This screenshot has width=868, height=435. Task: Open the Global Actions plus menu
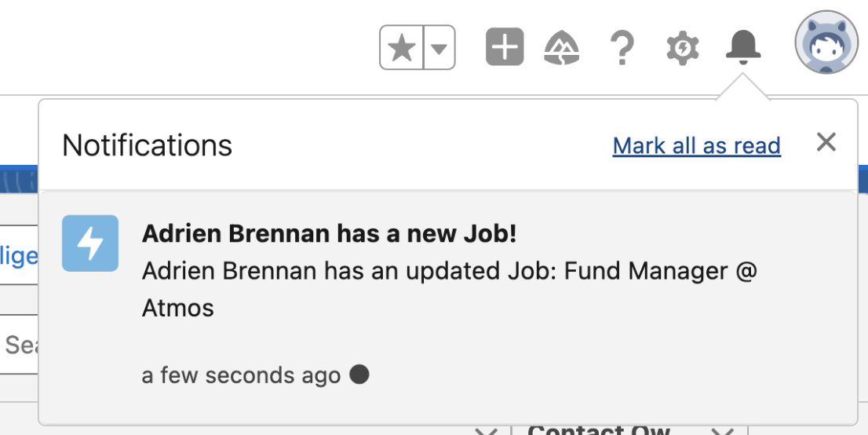[505, 47]
